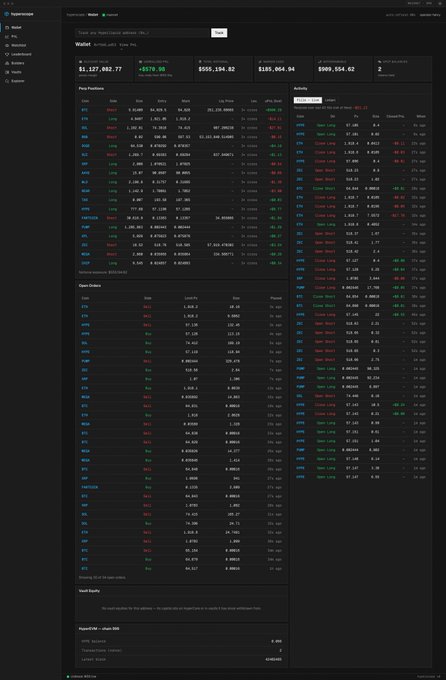Viewport: 446px width, 680px height.
Task: Open Explorer from the sidebar
Action: click(30, 81)
